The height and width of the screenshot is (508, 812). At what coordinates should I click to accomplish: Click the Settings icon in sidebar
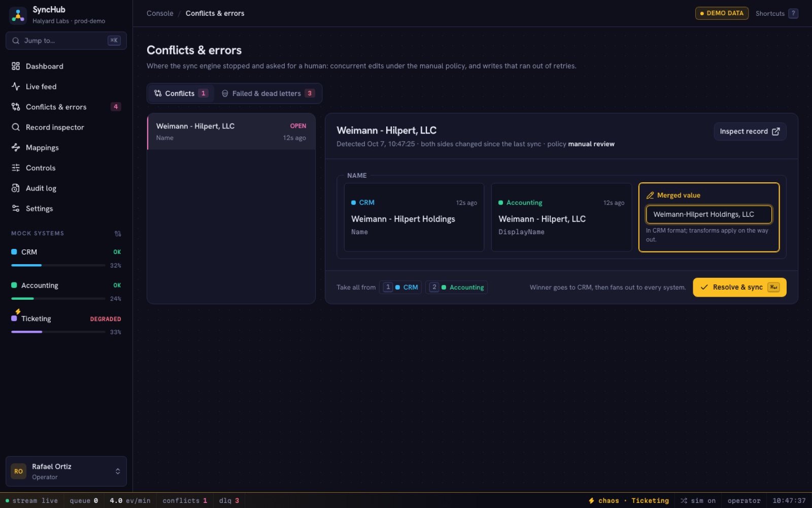pos(16,208)
